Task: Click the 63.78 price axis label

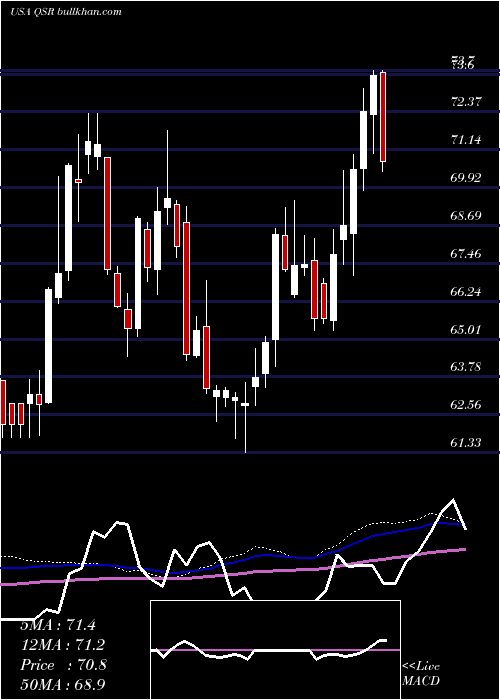Action: [466, 367]
